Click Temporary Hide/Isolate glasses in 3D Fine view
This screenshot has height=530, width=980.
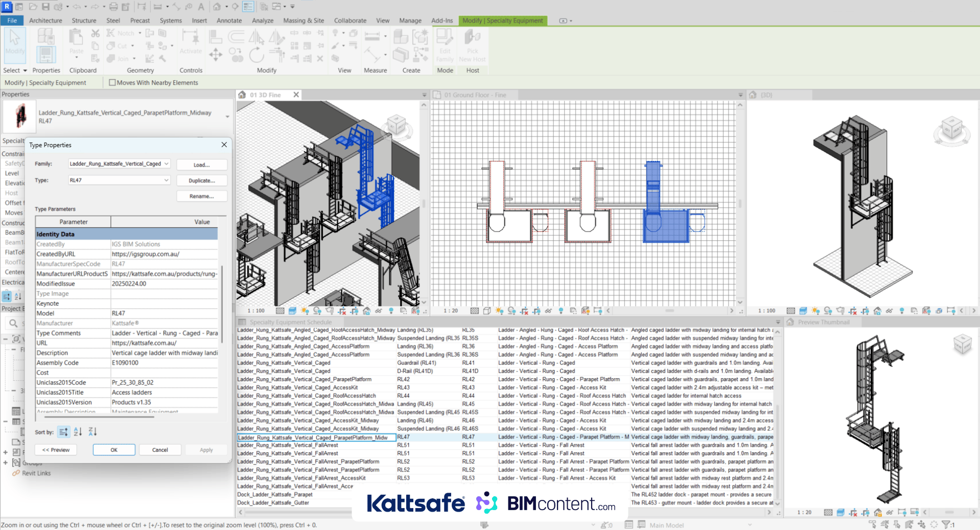coord(379,311)
